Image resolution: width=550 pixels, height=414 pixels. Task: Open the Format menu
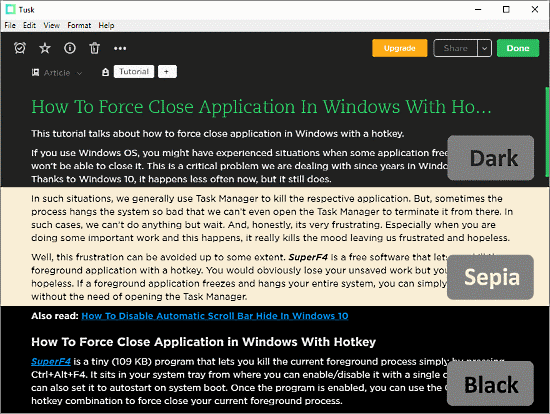(79, 25)
